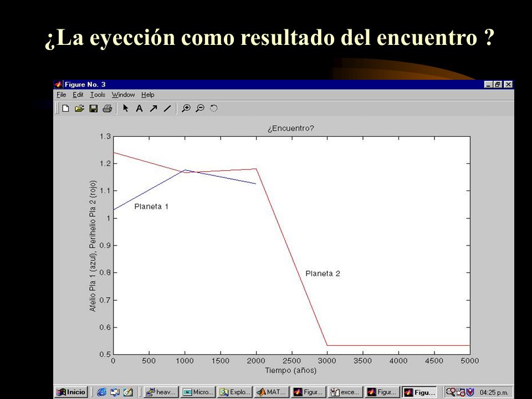
Task: Restore down the Figure No. 3 window
Action: point(498,84)
